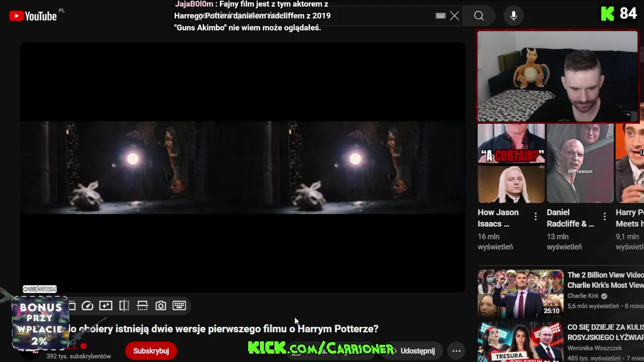Take a video screenshot with camera icon
Viewport: 644px width, 362px height.
click(160, 306)
